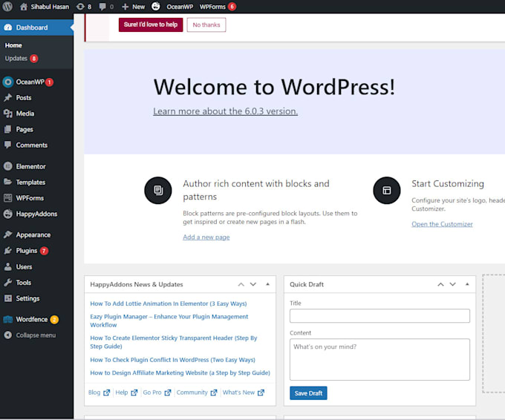Click the Help external link
This screenshot has width=505, height=420.
click(x=126, y=393)
